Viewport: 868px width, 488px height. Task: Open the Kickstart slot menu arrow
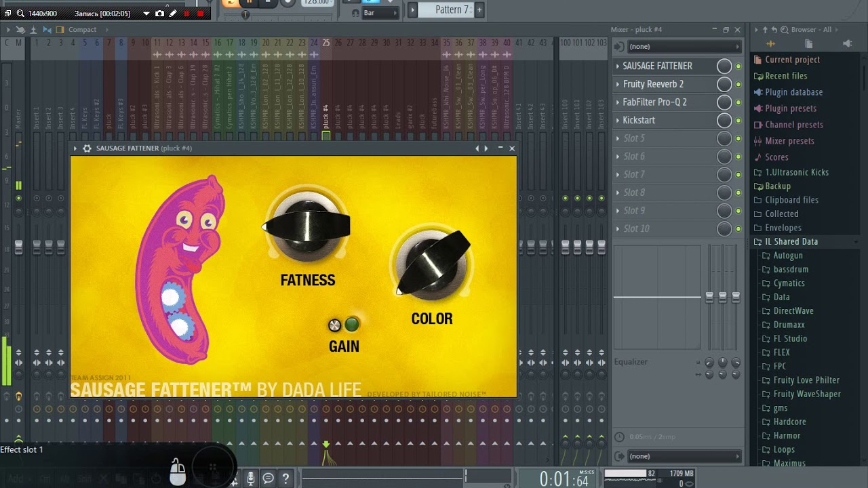click(618, 120)
